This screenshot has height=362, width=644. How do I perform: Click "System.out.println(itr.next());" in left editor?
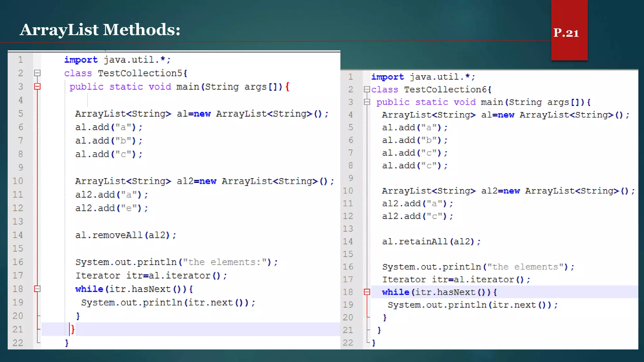[168, 303]
